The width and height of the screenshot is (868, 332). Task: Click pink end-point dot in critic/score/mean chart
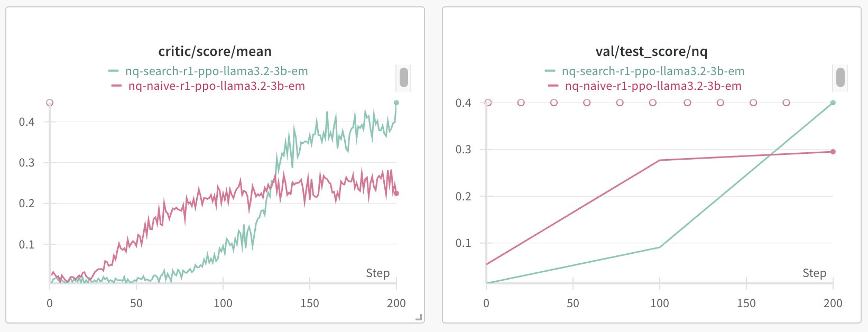[x=396, y=193]
